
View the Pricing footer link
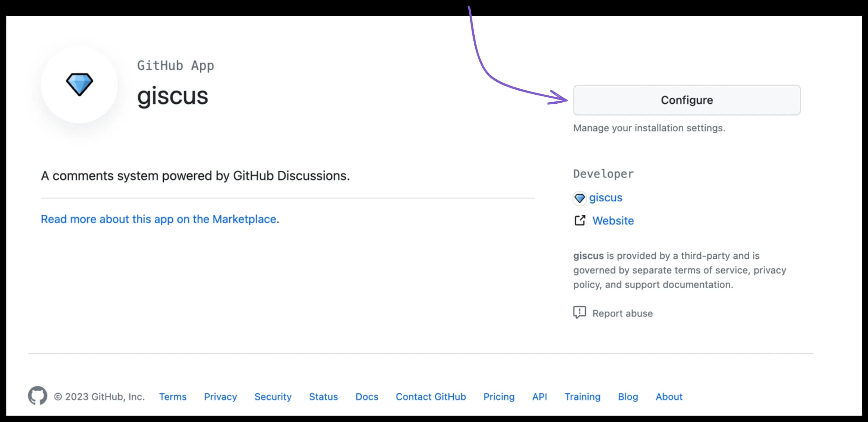[499, 397]
